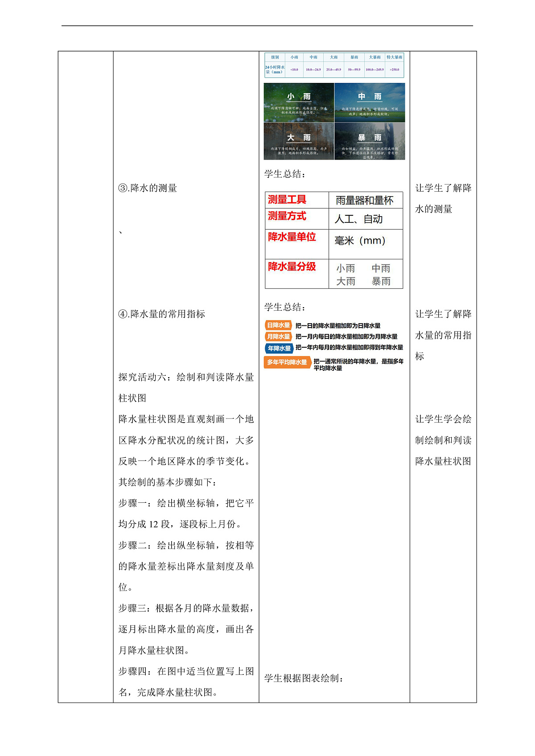Click the line 其绘制的基本步骤如下：

click(168, 482)
